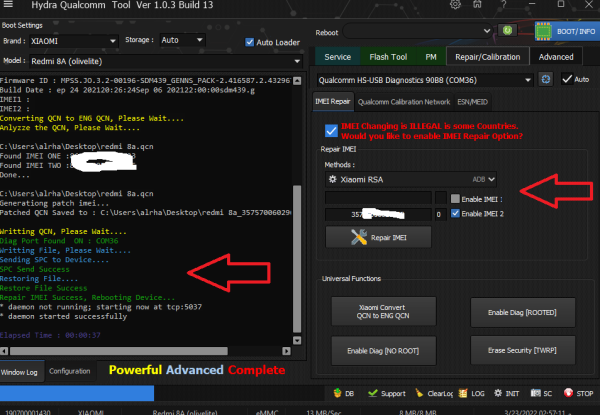Screen dimensions: 600x415
Task: Uncheck the IMEI Repair enable checkbox
Action: 331,131
